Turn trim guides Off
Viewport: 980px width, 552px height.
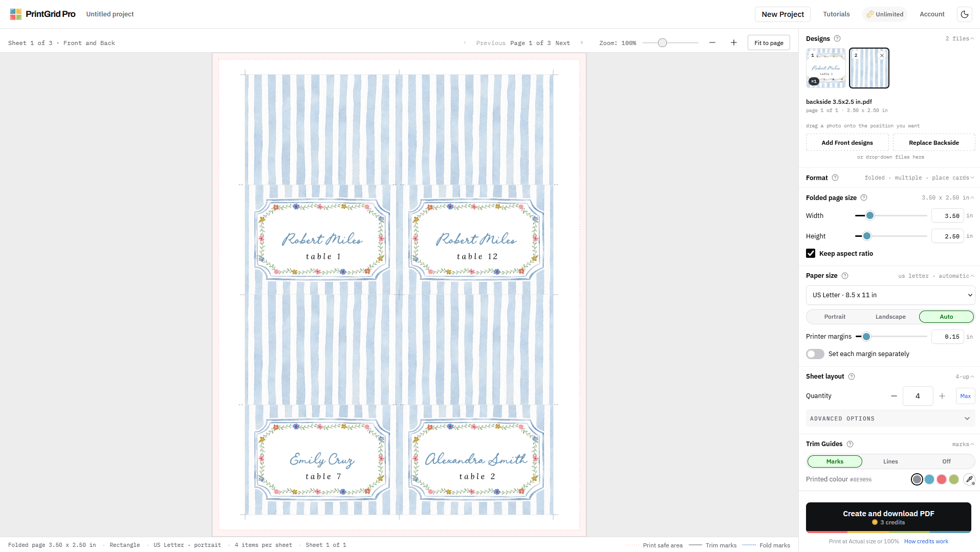click(946, 461)
